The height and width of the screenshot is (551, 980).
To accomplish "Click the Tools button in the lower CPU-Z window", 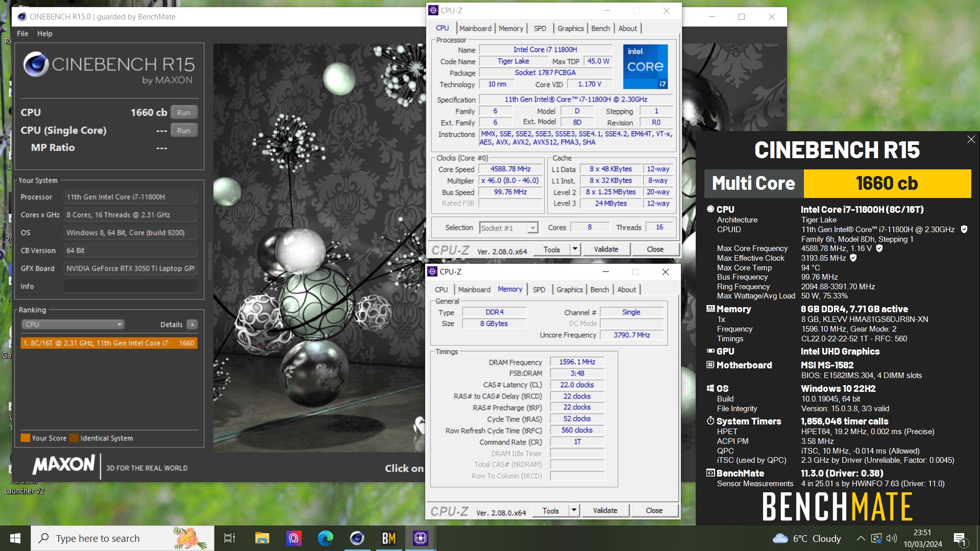I will pyautogui.click(x=551, y=511).
